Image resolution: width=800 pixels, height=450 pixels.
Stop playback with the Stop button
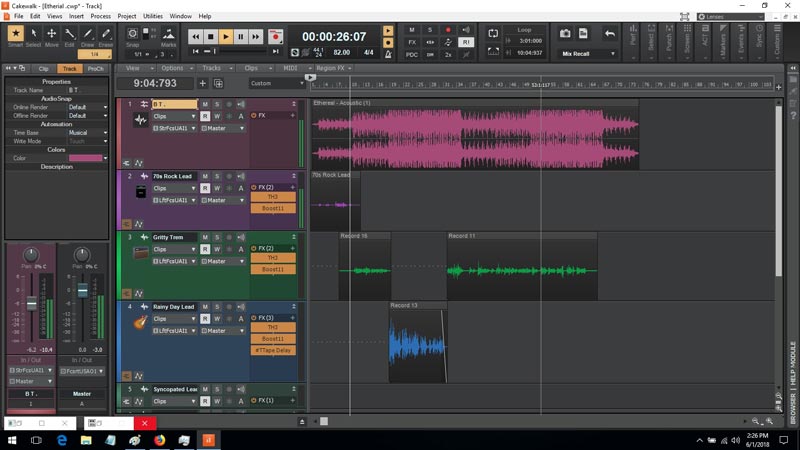(210, 37)
